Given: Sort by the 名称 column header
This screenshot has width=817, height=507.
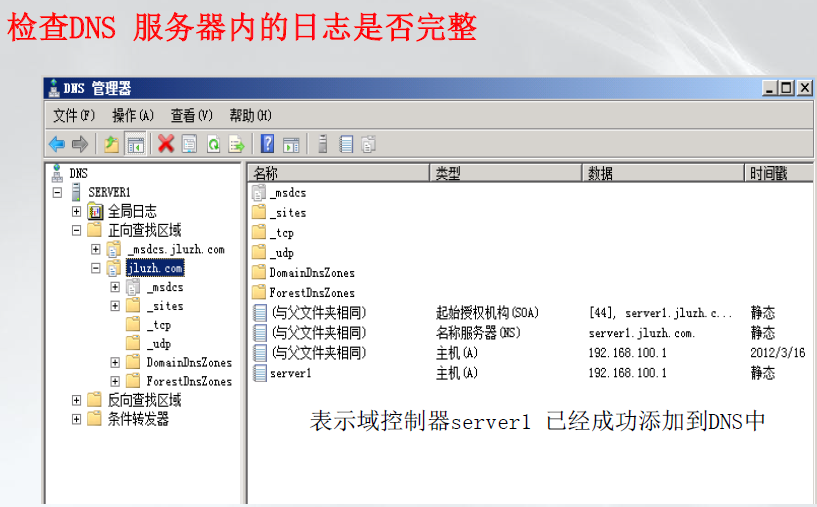Looking at the screenshot, I should click(x=338, y=173).
